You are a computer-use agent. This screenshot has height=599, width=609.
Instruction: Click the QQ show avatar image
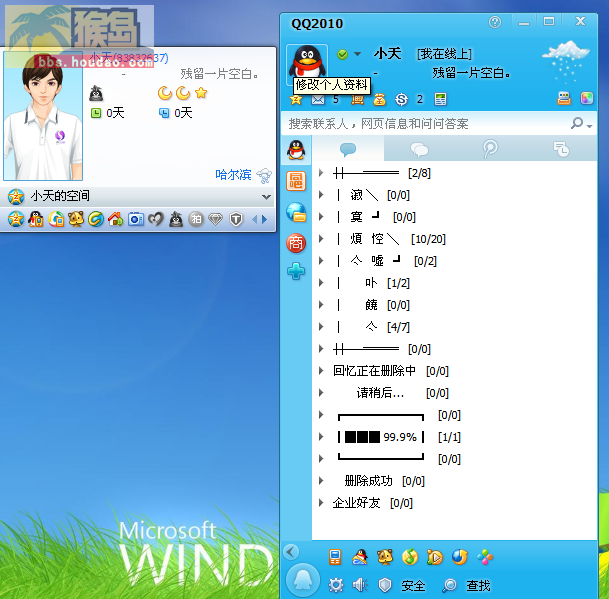click(43, 116)
